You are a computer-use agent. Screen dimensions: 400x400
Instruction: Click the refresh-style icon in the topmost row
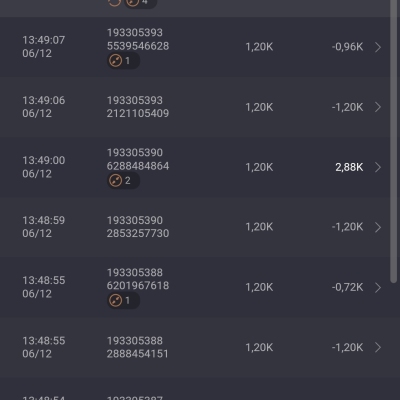[x=114, y=2]
